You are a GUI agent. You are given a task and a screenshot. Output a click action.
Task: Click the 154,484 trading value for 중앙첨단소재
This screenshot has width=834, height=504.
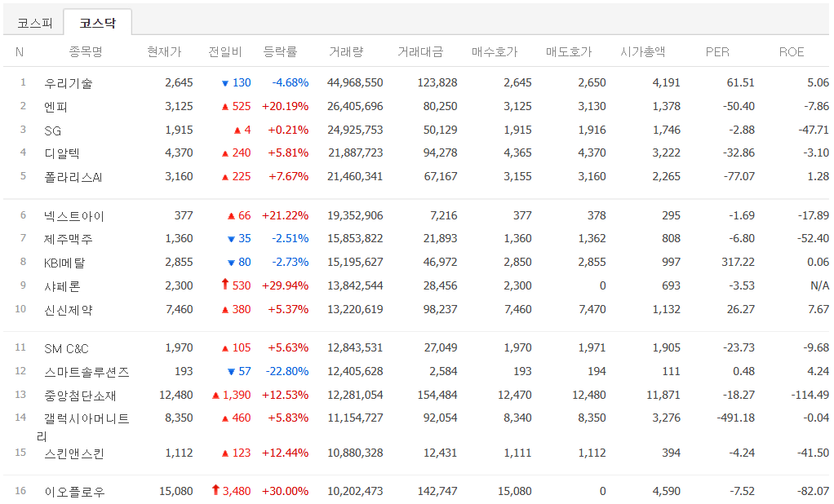pos(437,395)
